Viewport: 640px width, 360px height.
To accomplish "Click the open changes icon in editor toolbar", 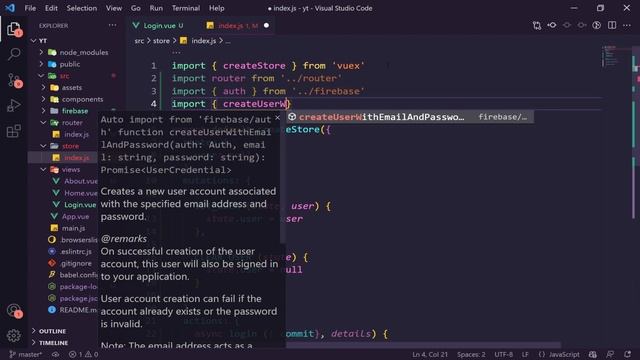I will click(x=552, y=25).
